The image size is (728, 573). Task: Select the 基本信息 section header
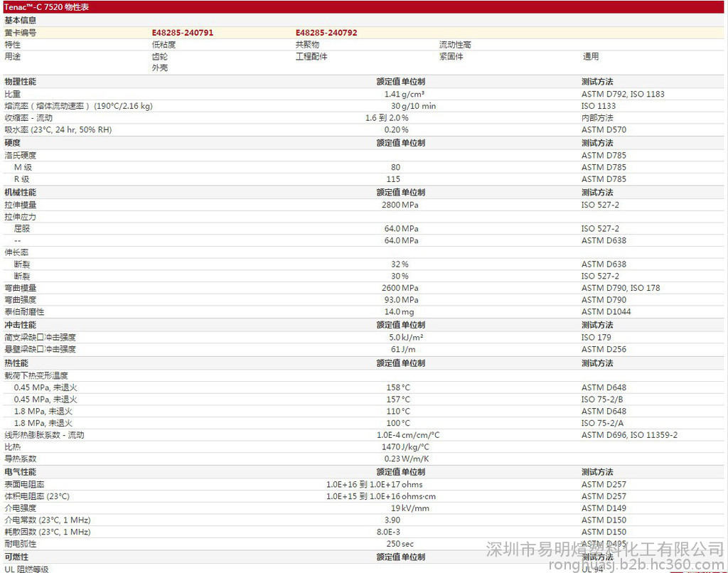pyautogui.click(x=20, y=20)
